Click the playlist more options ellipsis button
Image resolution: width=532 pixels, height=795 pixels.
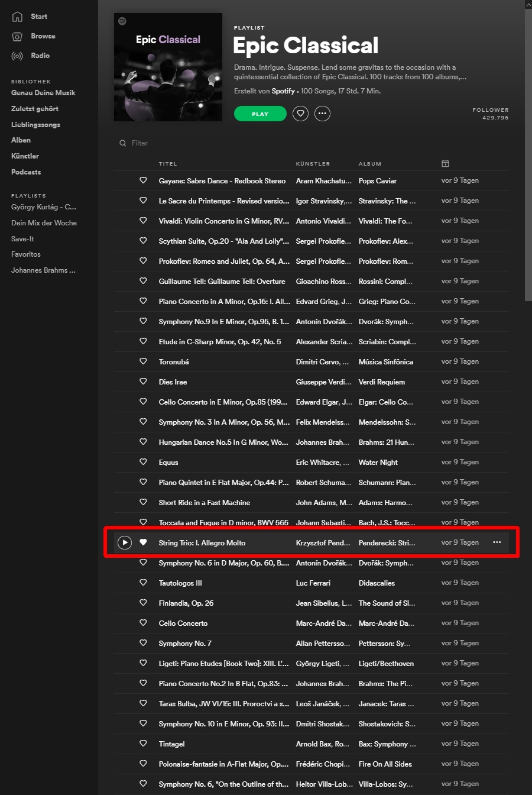point(322,114)
